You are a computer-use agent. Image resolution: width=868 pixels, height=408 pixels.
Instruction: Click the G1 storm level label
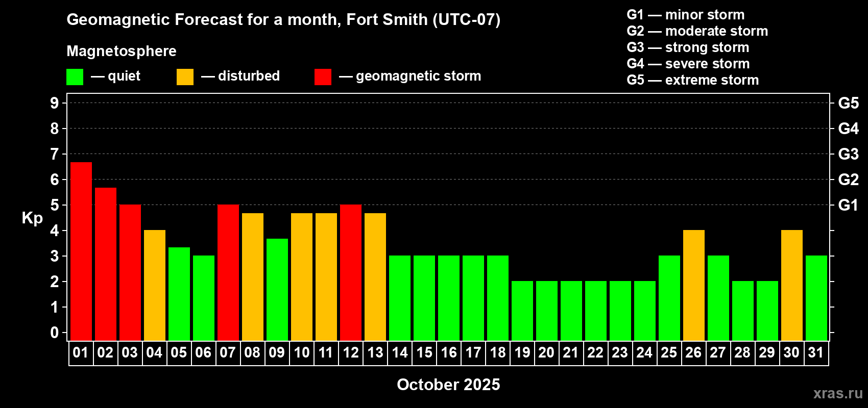[x=849, y=205]
